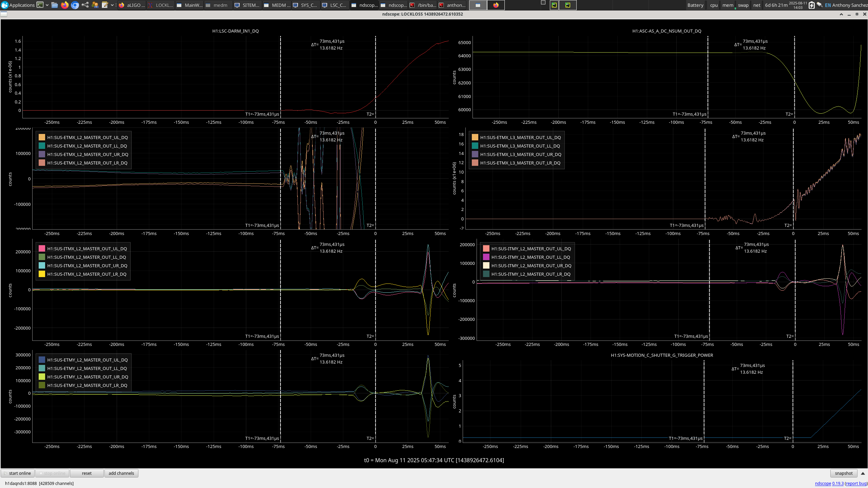Open the first PyCharm panel icon
The image size is (868, 488).
(x=554, y=5)
